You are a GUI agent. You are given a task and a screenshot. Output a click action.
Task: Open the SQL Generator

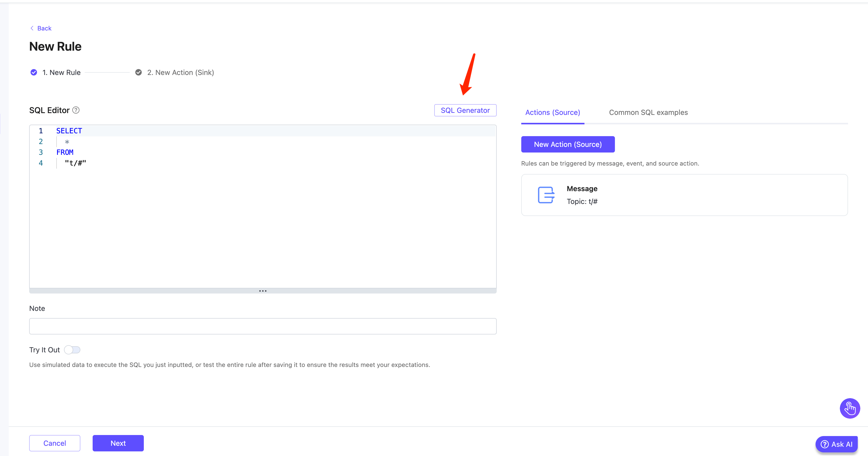[x=465, y=111]
